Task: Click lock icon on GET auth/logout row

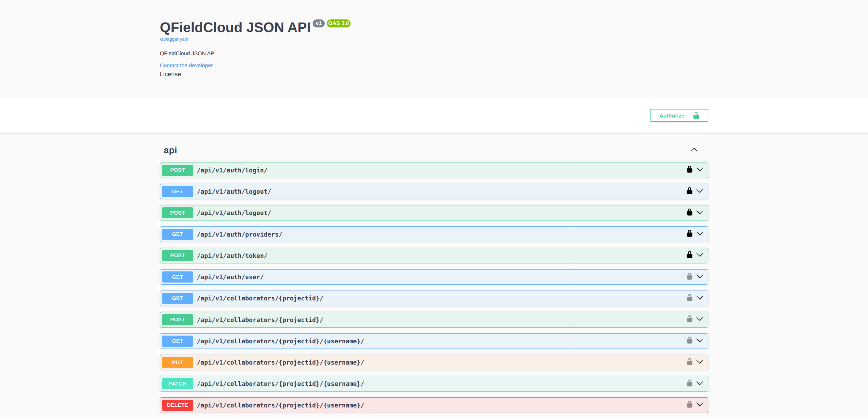Action: coord(689,191)
